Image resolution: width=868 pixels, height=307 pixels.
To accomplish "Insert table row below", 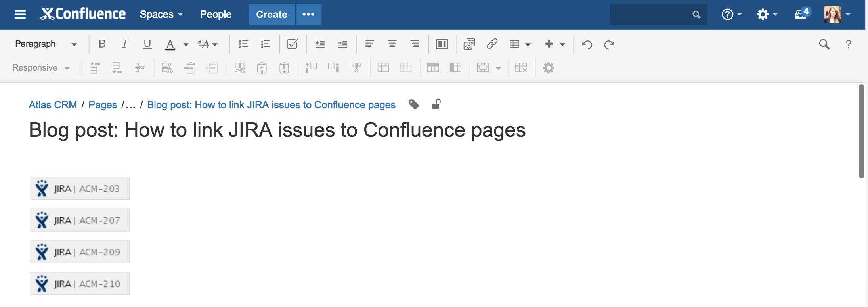I will (117, 68).
